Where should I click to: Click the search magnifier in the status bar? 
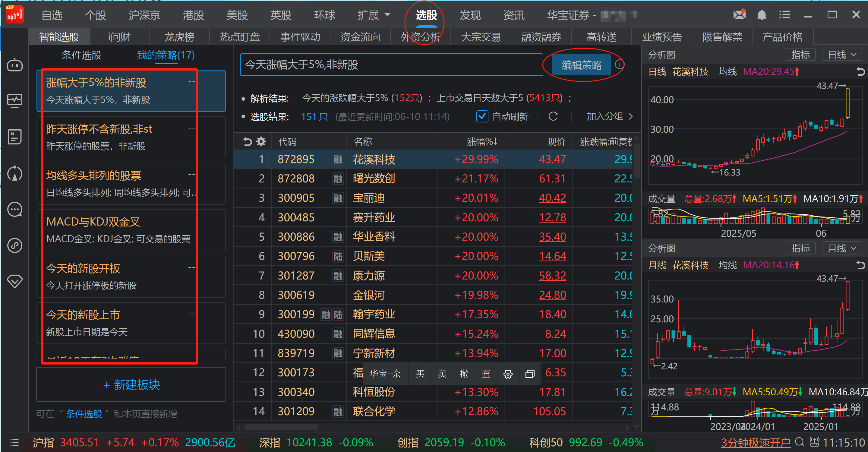click(x=800, y=442)
